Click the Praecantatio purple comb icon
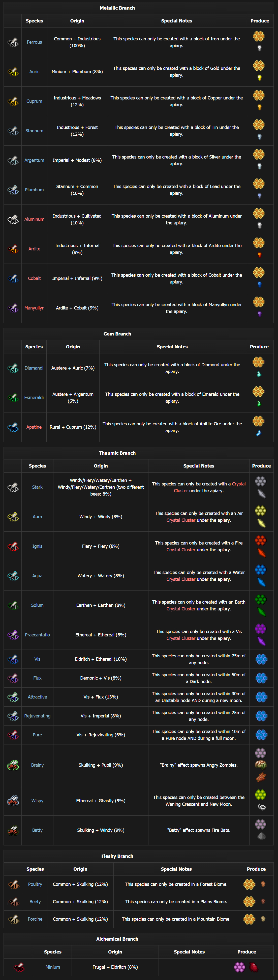This screenshot has height=980, width=278. (261, 629)
